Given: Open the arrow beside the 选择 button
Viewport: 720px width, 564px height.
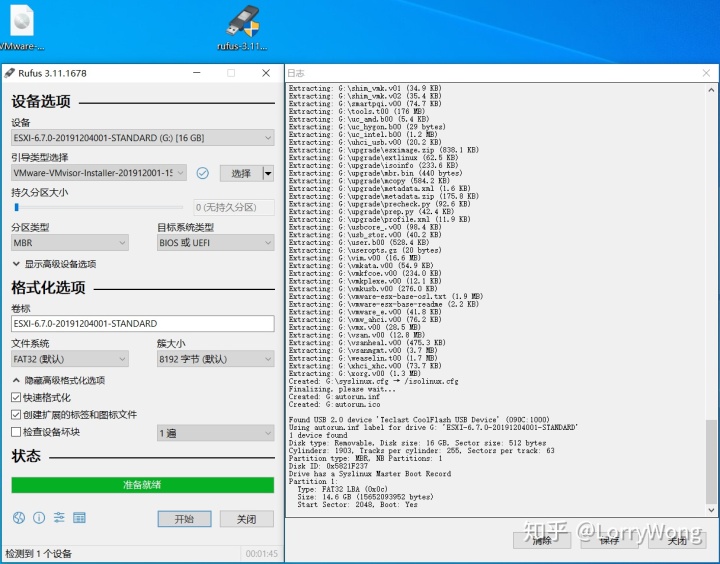Looking at the screenshot, I should tap(268, 174).
